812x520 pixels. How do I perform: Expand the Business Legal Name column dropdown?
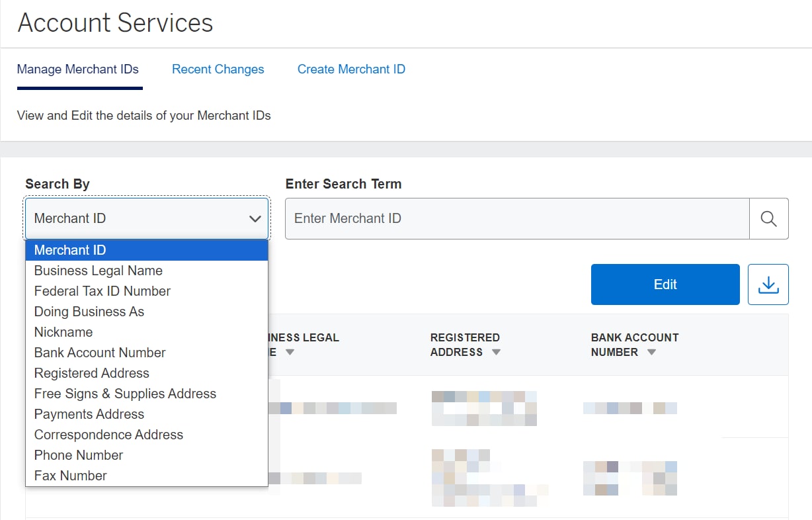pyautogui.click(x=290, y=352)
